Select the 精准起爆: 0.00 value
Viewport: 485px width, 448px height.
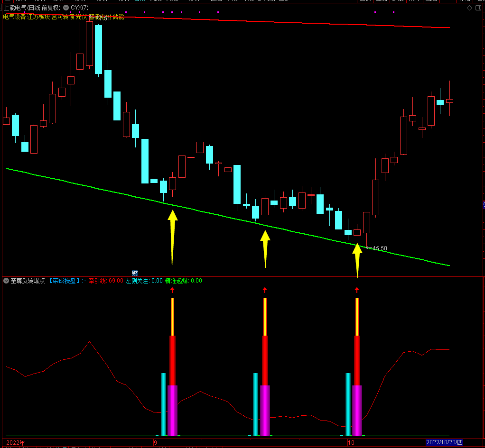coord(184,281)
